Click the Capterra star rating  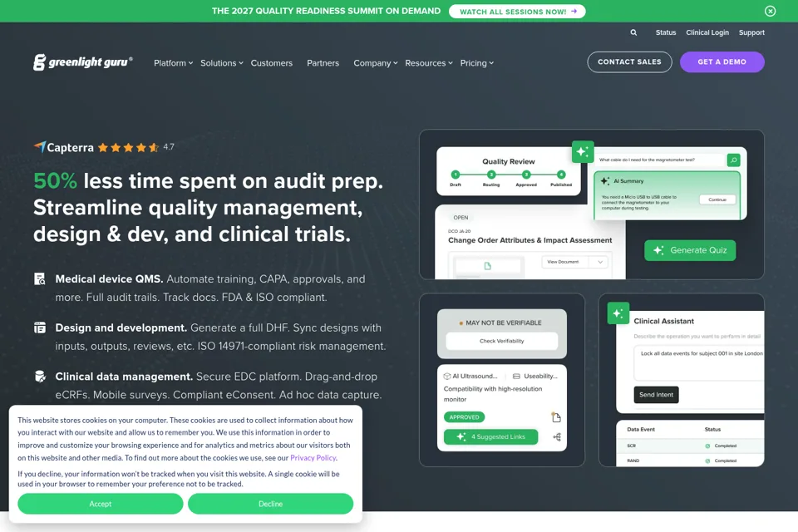pos(128,148)
